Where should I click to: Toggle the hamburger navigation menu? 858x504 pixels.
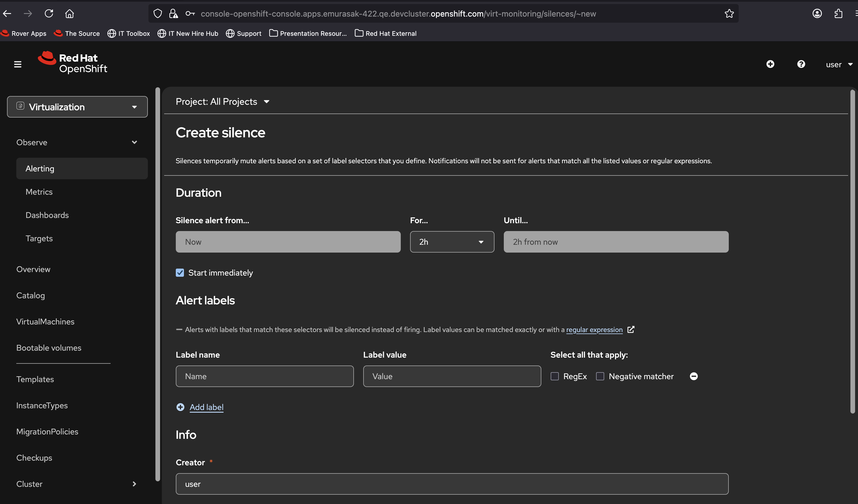click(18, 64)
